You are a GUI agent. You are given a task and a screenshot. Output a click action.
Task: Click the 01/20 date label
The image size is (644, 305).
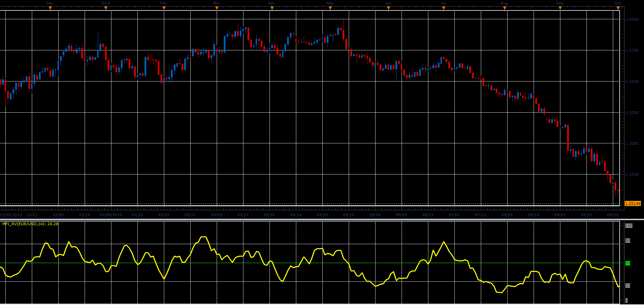click(137, 215)
